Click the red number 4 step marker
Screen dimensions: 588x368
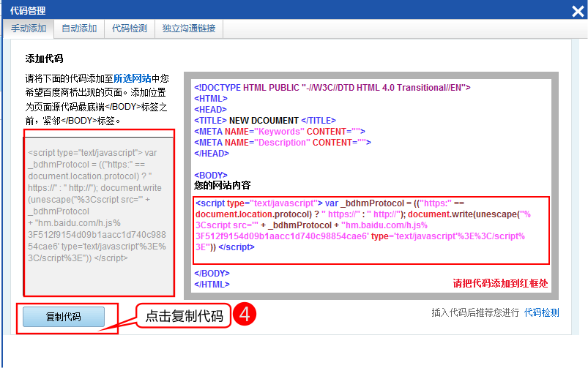(x=243, y=315)
